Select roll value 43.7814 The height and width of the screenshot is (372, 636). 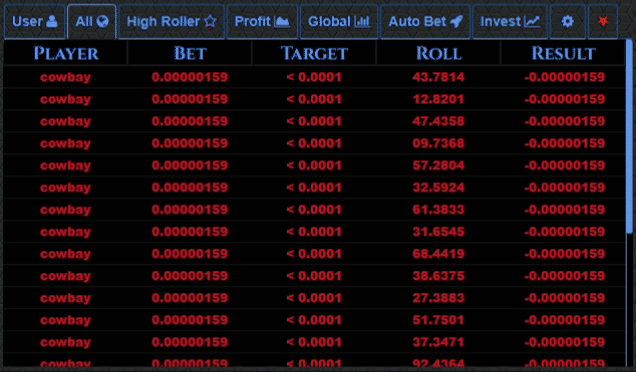click(438, 77)
